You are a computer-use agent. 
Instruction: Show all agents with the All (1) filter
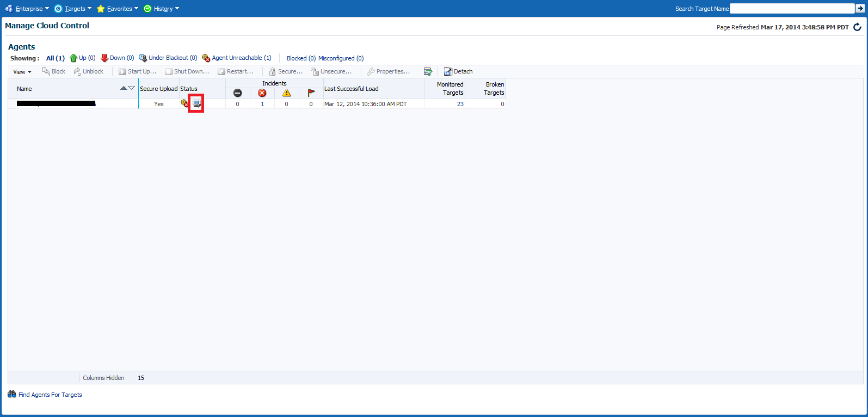(x=56, y=58)
